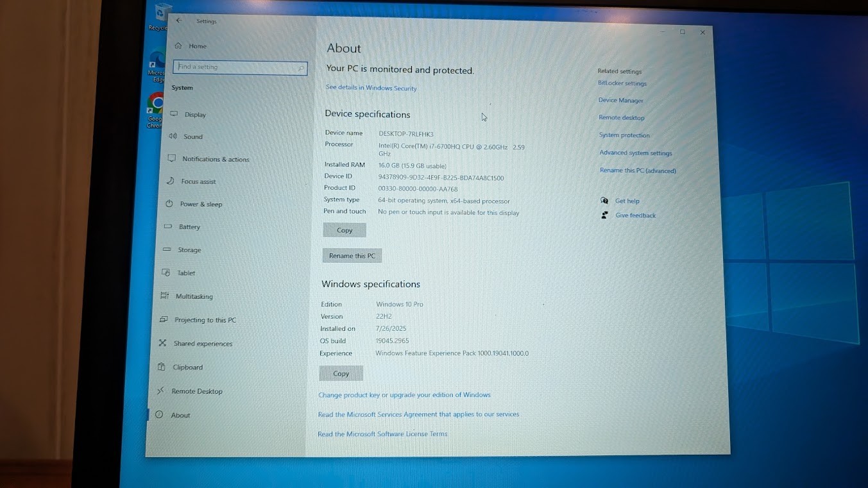Click the Clipboard icon in sidebar

(x=161, y=367)
